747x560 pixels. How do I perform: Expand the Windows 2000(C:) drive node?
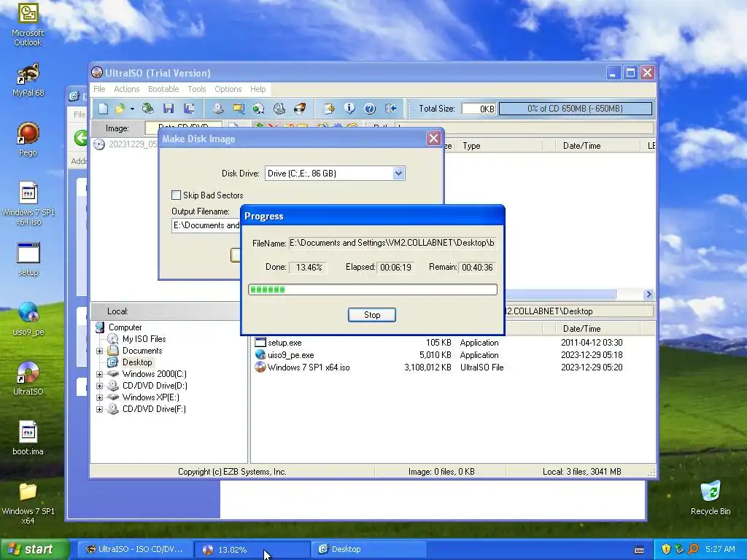pyautogui.click(x=99, y=374)
